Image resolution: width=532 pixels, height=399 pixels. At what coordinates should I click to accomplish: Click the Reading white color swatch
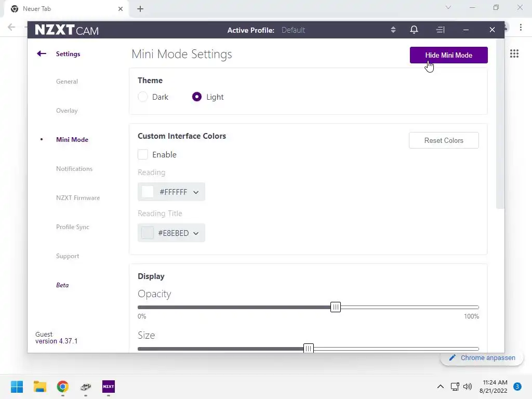point(148,192)
